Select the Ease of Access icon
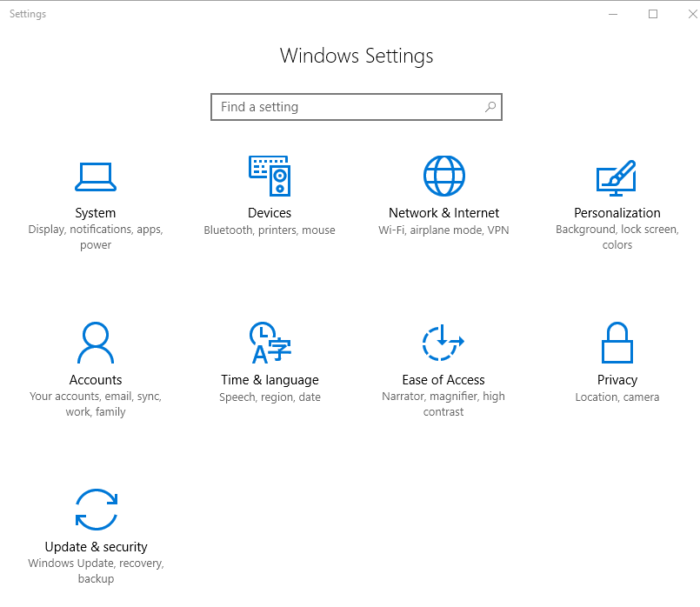Image resolution: width=700 pixels, height=607 pixels. [443, 343]
